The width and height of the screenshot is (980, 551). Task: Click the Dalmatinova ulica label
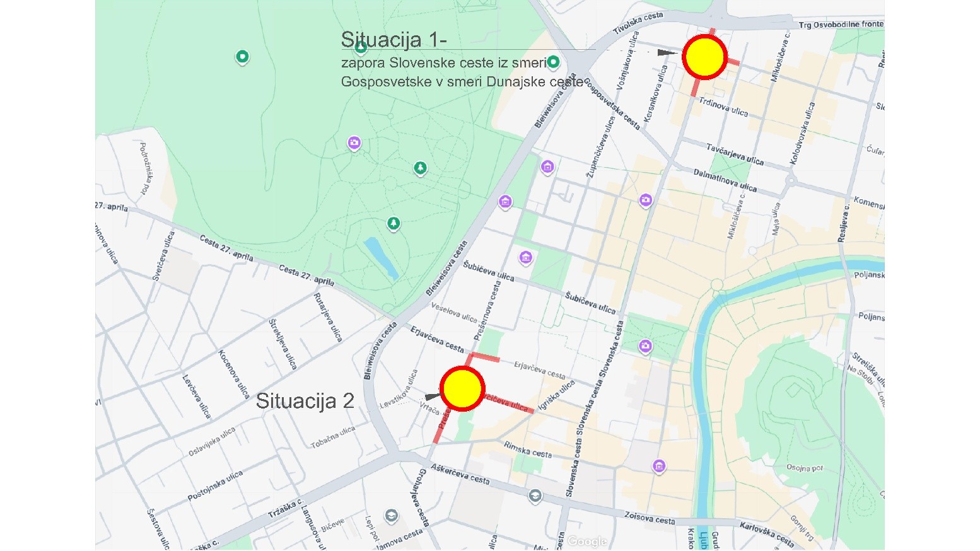725,180
